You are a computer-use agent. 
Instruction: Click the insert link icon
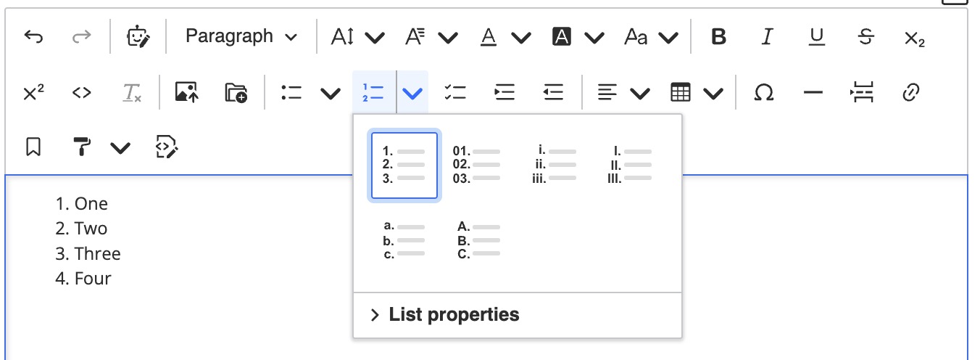(x=911, y=93)
